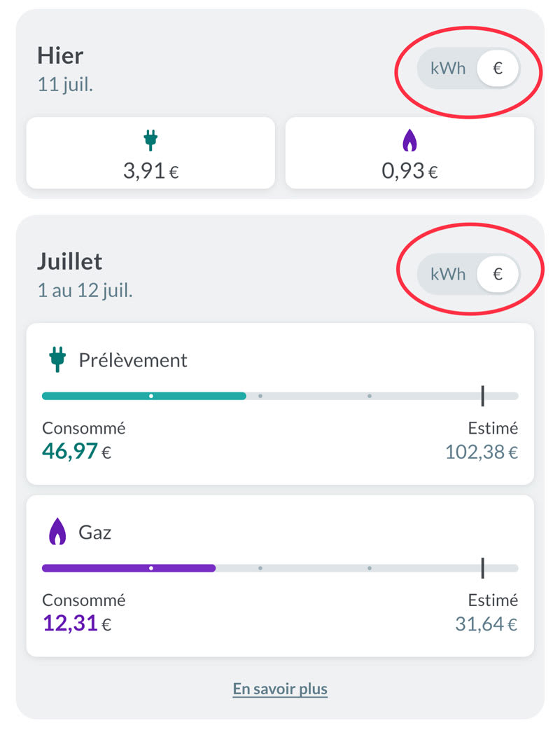The image size is (560, 730).
Task: Select euro unit in Hier toggle
Action: 498,69
